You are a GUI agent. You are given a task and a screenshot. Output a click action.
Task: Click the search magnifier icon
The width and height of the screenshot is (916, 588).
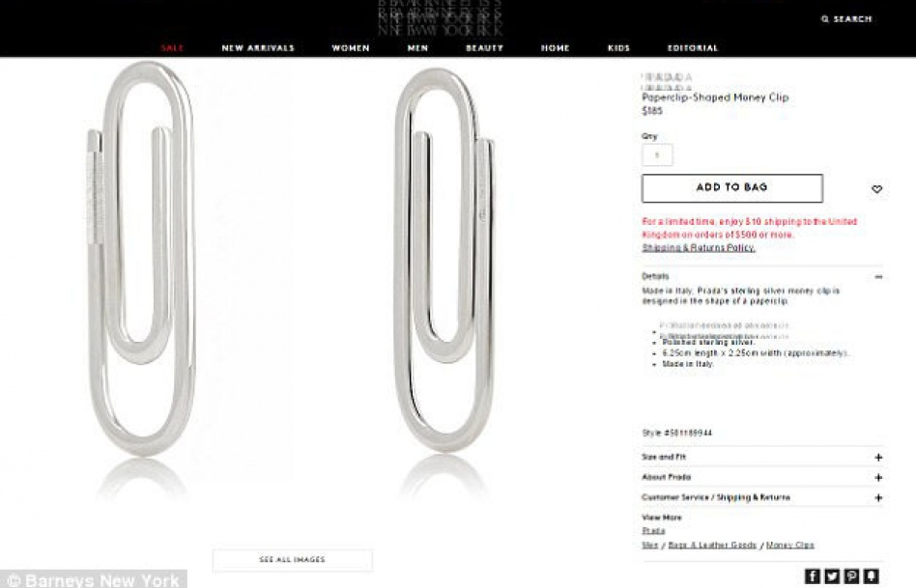point(825,19)
